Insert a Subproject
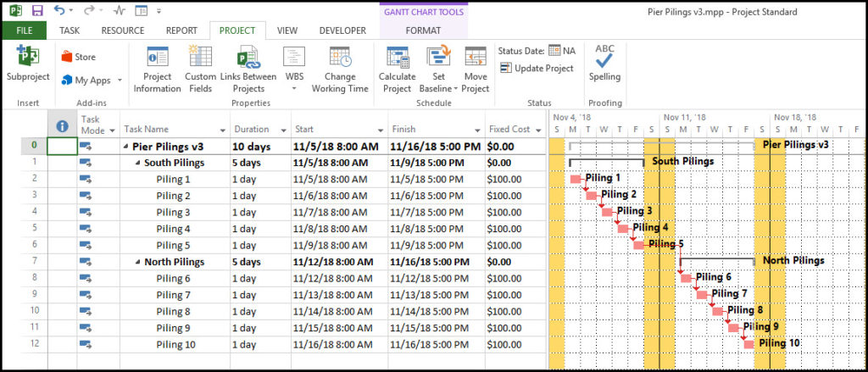The image size is (868, 372). click(28, 64)
